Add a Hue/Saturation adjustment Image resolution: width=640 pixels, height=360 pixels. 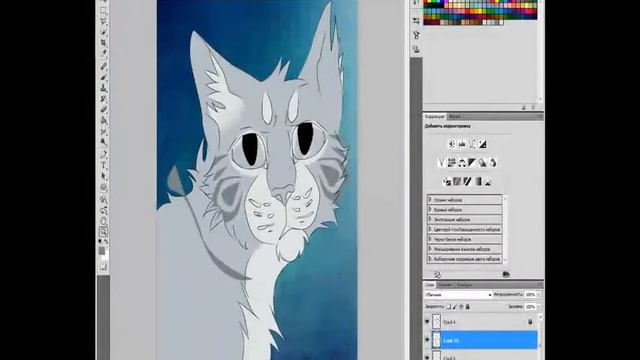(x=451, y=162)
